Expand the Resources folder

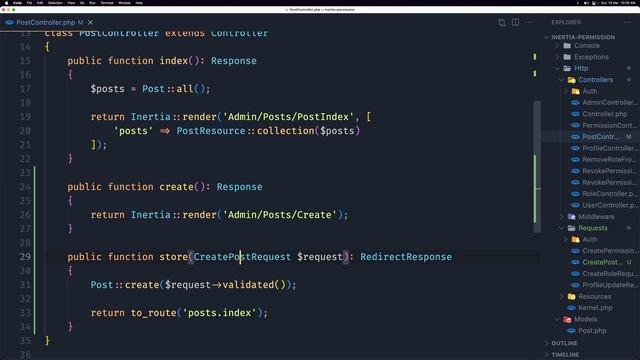point(562,297)
